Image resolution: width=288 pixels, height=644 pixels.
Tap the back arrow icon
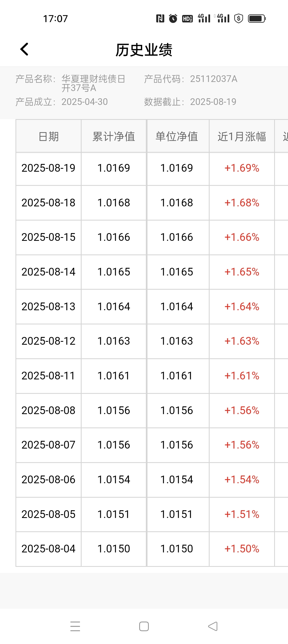point(24,49)
